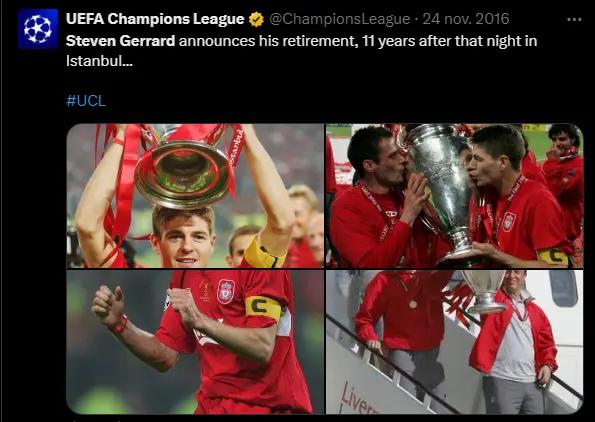Open the fist-pump celebration photo
Viewport: 595px width, 422px height.
pos(195,342)
